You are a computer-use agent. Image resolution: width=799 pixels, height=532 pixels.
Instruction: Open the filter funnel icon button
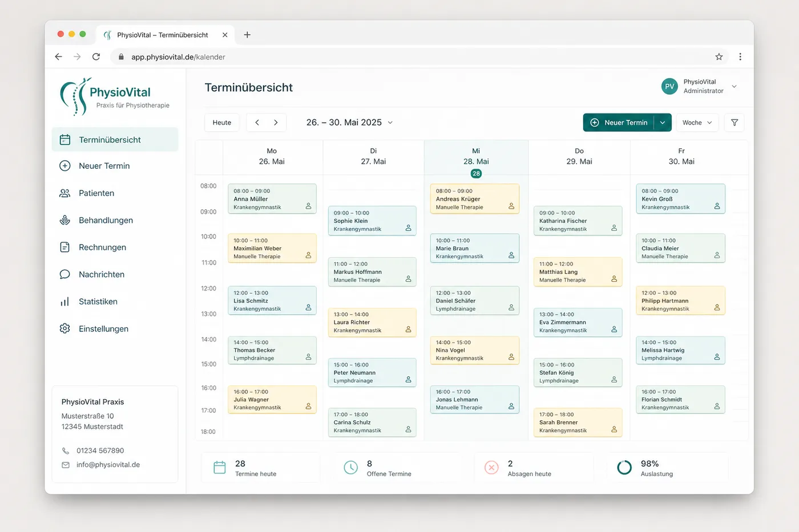coord(735,123)
